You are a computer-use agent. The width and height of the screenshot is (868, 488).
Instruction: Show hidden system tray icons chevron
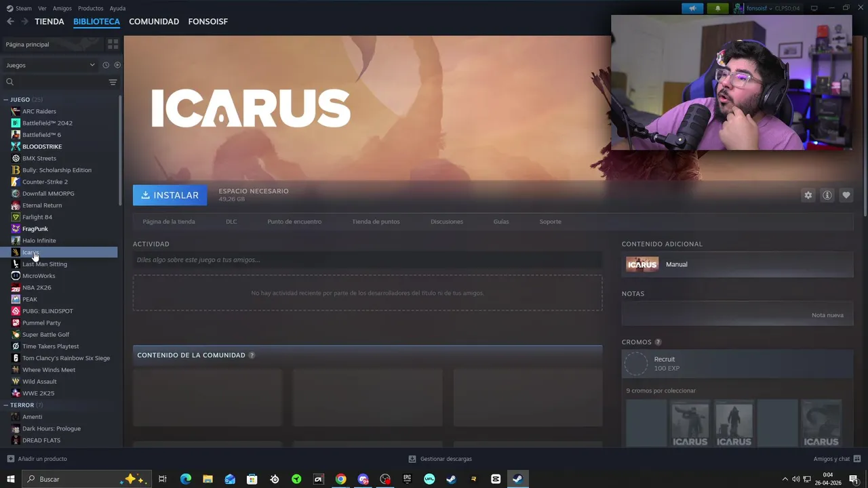click(x=785, y=479)
